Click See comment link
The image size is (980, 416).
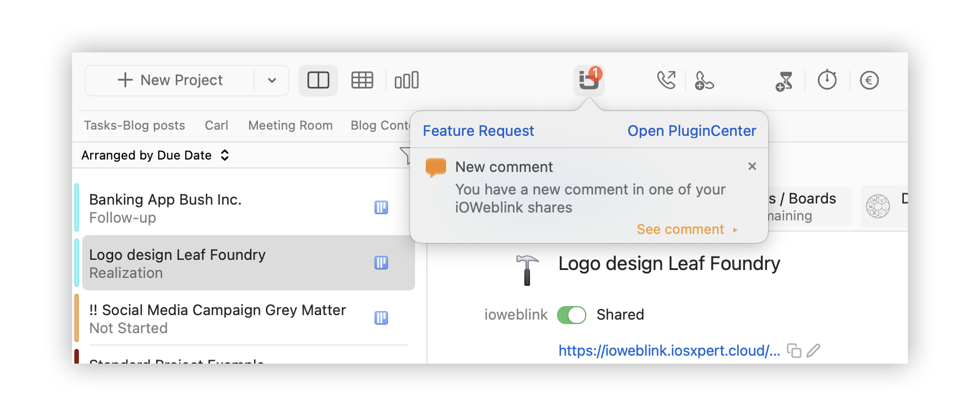(x=687, y=229)
